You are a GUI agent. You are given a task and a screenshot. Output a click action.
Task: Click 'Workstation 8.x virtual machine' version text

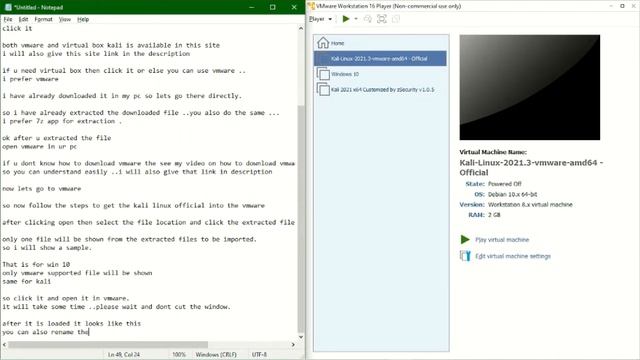530,204
